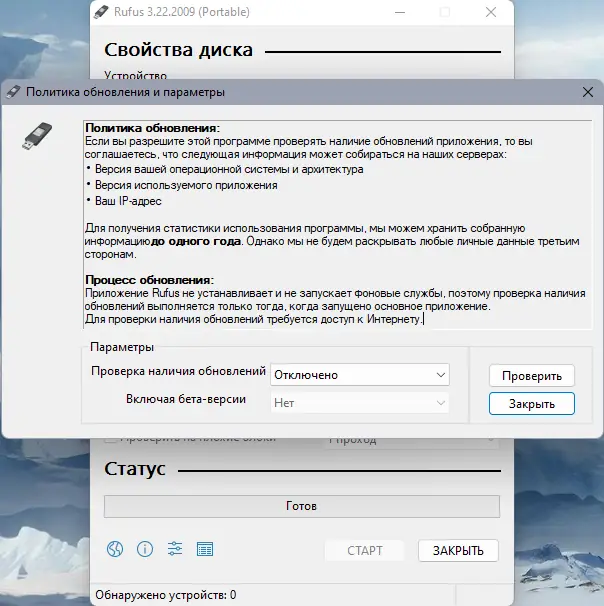Click the 'Политика обновления:' heading
Image resolution: width=604 pixels, height=606 pixels.
(152, 128)
